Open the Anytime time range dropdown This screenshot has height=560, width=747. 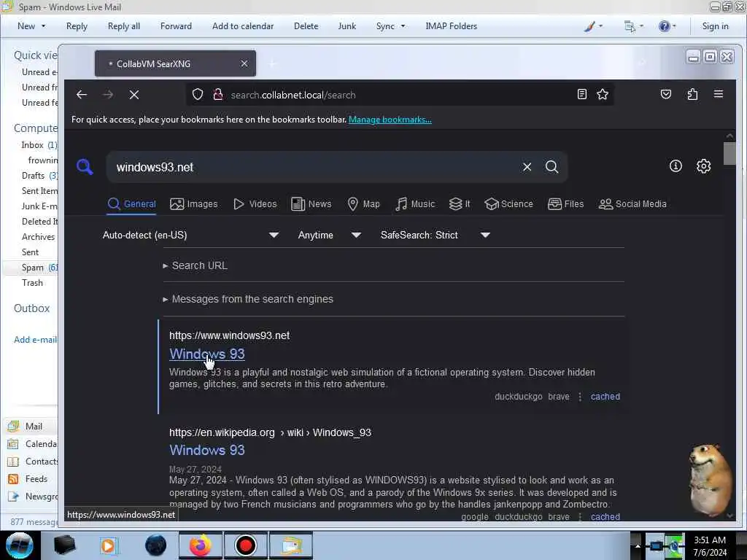coord(329,235)
